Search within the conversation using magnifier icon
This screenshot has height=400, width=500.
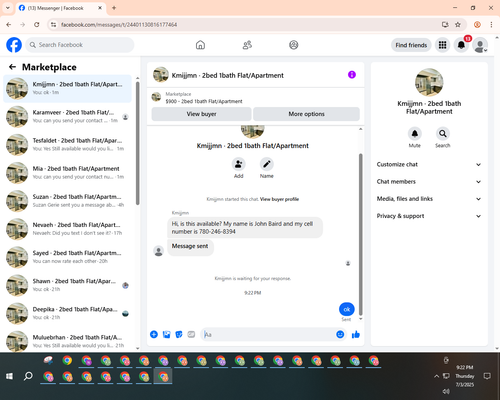pyautogui.click(x=443, y=134)
